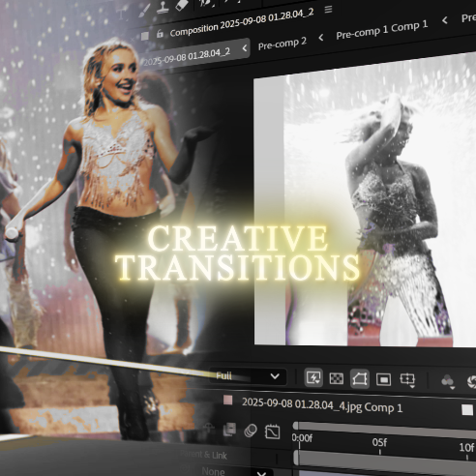Open Composition panel hamburger menu
The height and width of the screenshot is (476, 476).
click(328, 10)
